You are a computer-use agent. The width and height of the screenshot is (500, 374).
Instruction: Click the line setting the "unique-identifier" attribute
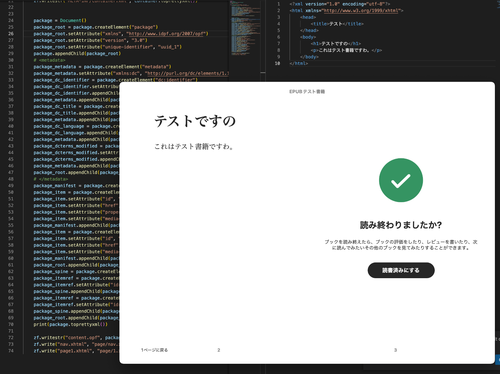pos(107,47)
